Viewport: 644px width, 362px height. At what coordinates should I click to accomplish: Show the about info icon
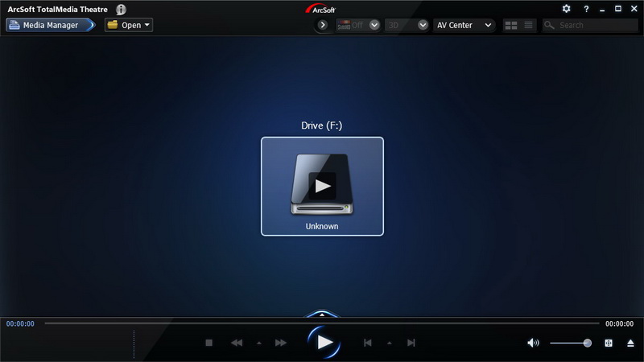(121, 10)
